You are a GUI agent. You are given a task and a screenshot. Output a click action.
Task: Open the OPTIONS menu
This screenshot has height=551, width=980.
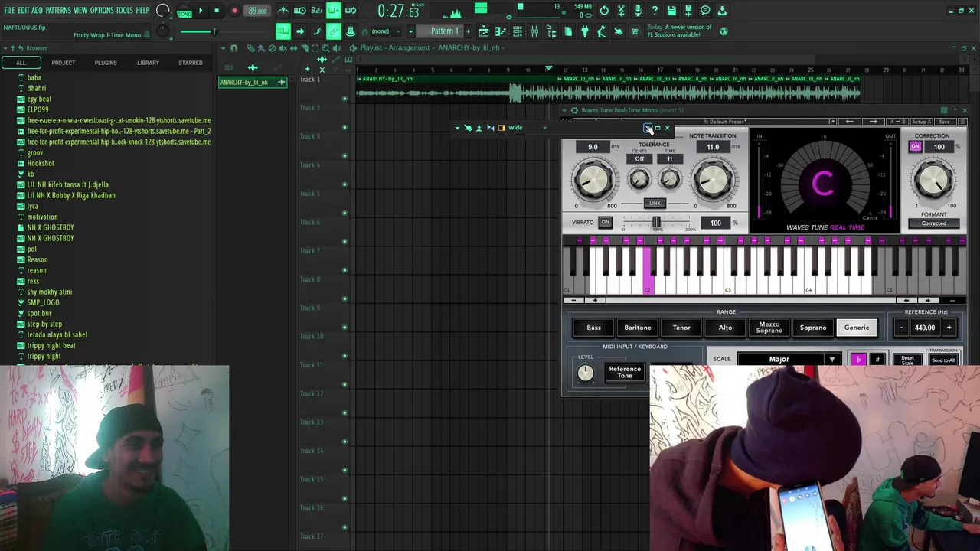point(102,10)
